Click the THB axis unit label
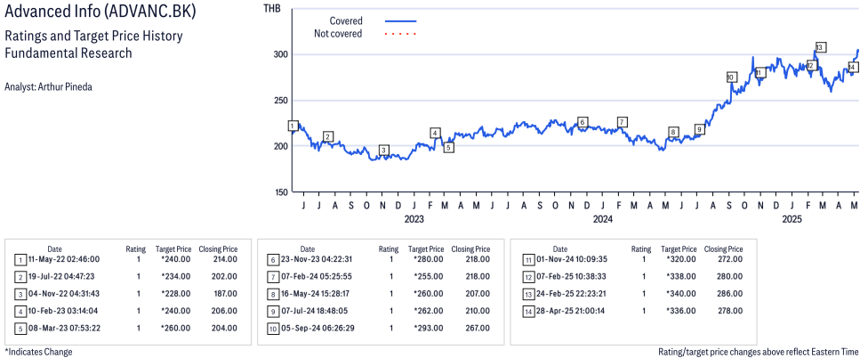Viewport: 868px width, 358px height. (272, 8)
